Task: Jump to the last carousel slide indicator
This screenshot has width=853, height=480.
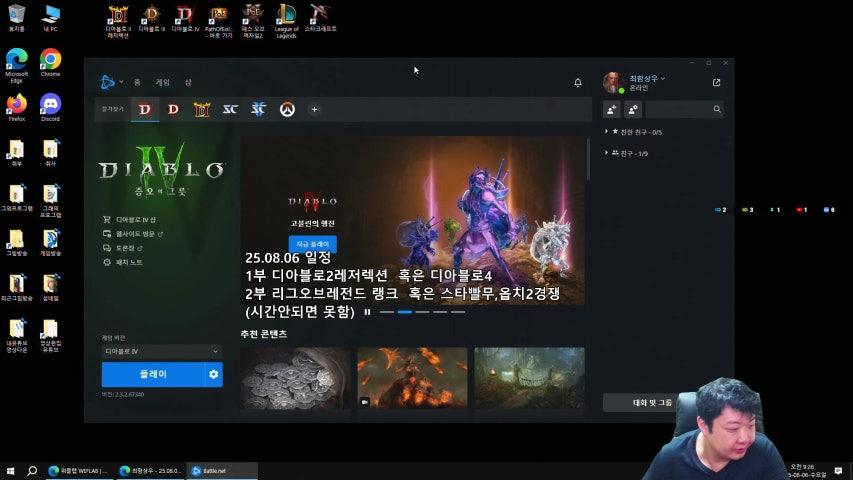Action: (x=458, y=312)
